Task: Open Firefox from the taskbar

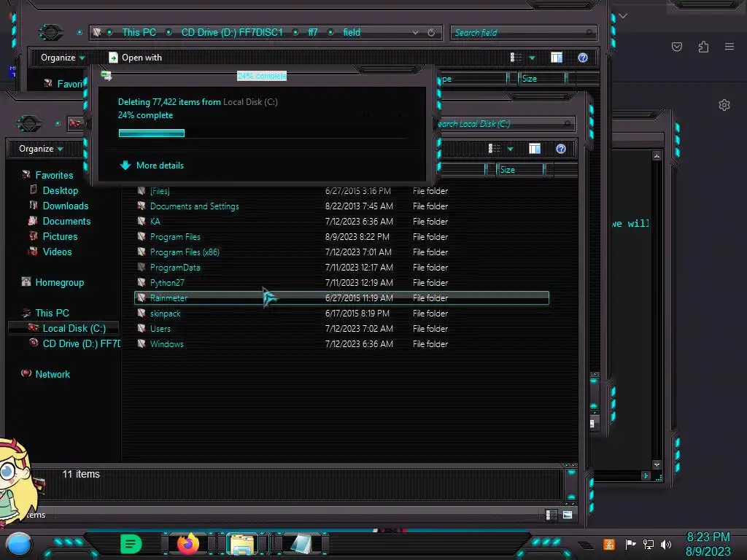Action: tap(188, 544)
